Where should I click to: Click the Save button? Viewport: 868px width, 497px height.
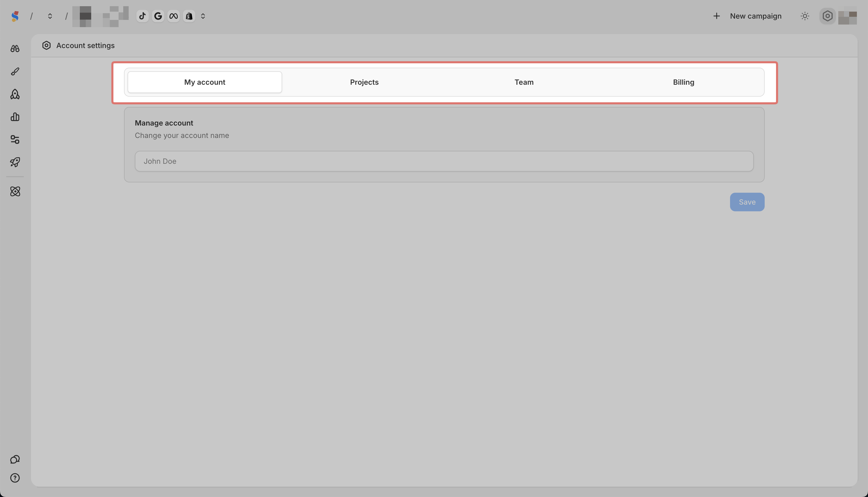point(747,202)
